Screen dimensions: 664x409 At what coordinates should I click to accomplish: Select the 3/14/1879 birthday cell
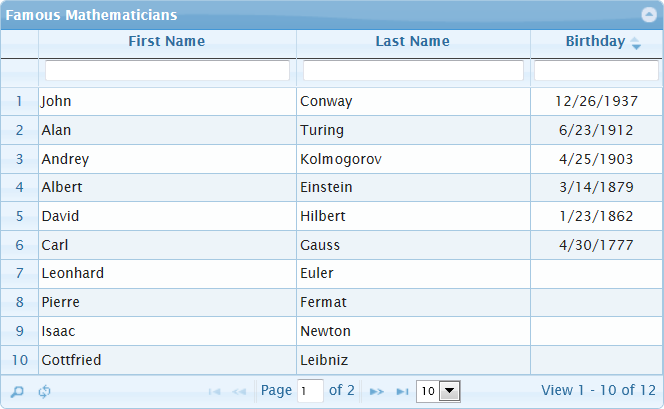[x=596, y=187]
